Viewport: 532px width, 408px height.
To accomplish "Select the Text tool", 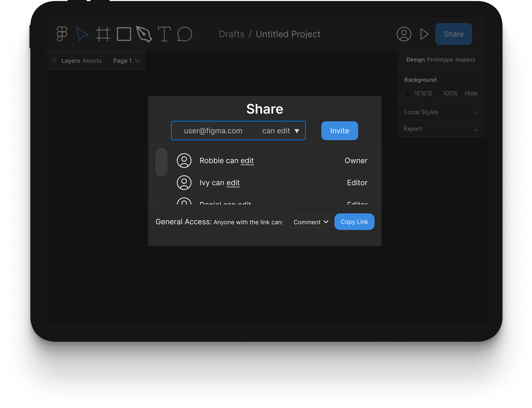I will tap(164, 34).
